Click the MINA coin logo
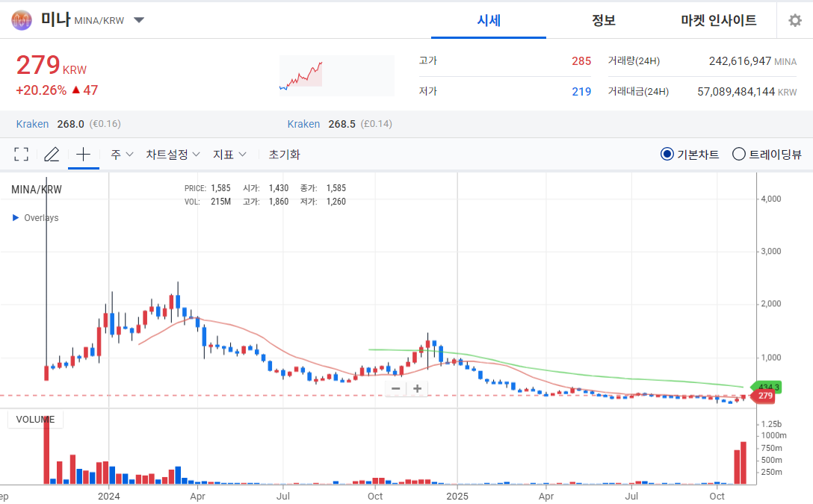Image resolution: width=813 pixels, height=504 pixels. (21, 20)
